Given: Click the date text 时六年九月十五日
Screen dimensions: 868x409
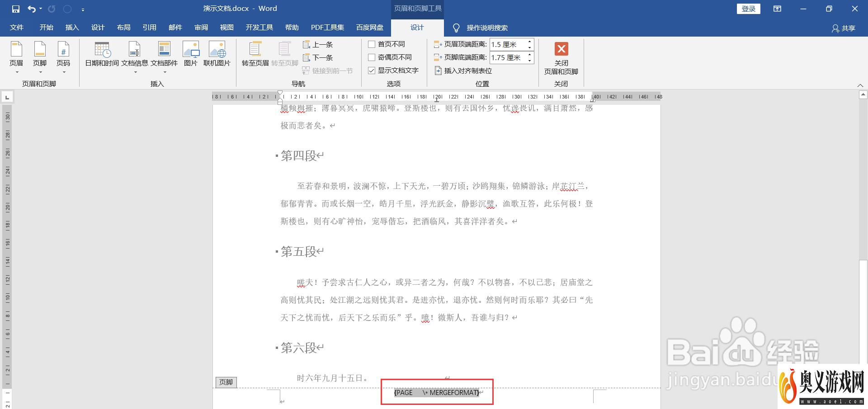Looking at the screenshot, I should pyautogui.click(x=332, y=378).
